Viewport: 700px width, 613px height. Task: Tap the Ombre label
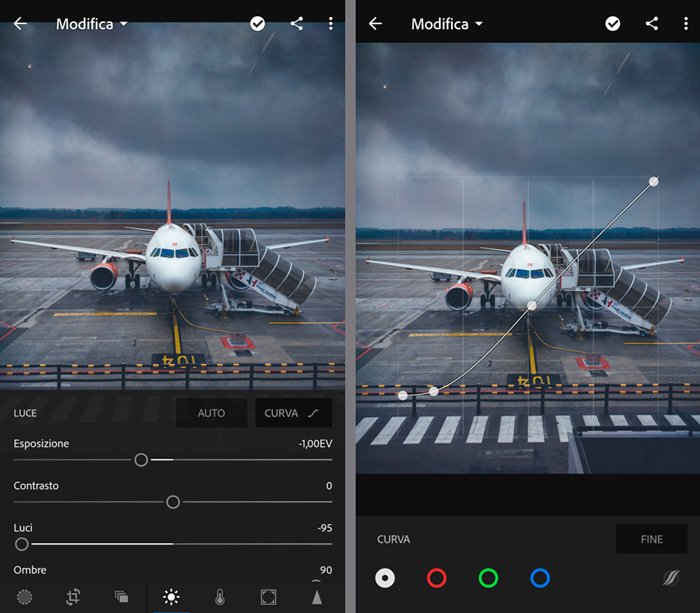point(30,570)
